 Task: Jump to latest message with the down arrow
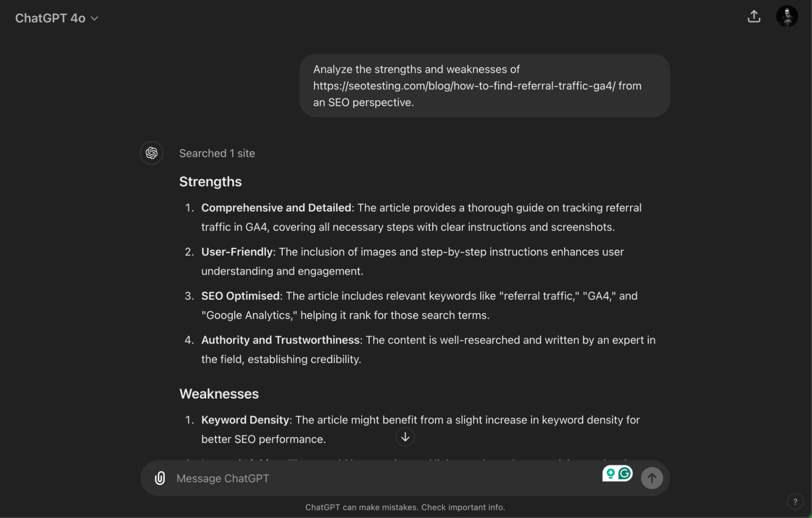[x=405, y=437]
